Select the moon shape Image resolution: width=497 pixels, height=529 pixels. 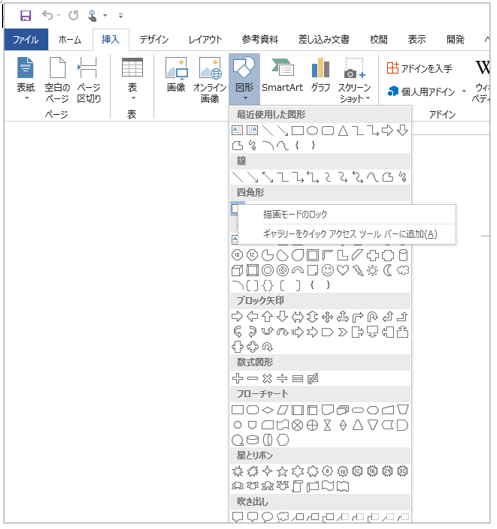tap(388, 270)
